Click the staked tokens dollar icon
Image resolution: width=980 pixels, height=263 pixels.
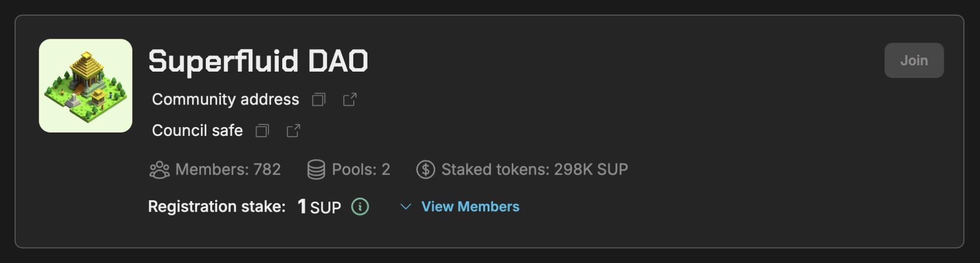425,170
